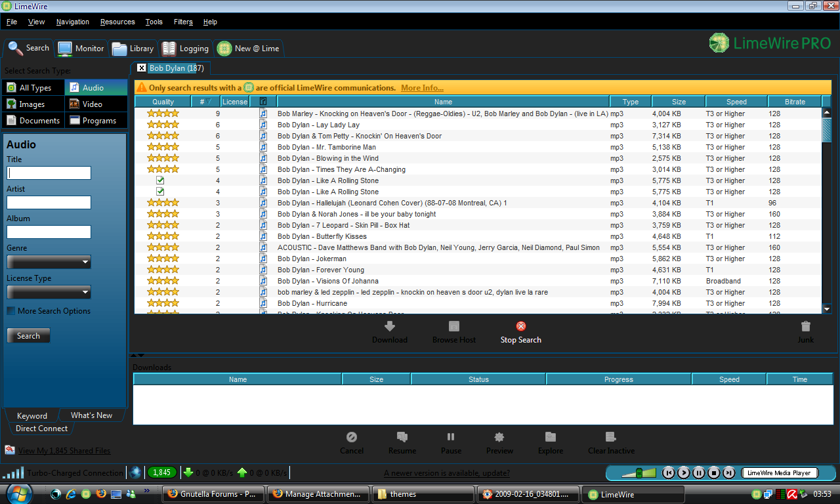The width and height of the screenshot is (840, 504).
Task: Switch to What's New tab
Action: [91, 415]
